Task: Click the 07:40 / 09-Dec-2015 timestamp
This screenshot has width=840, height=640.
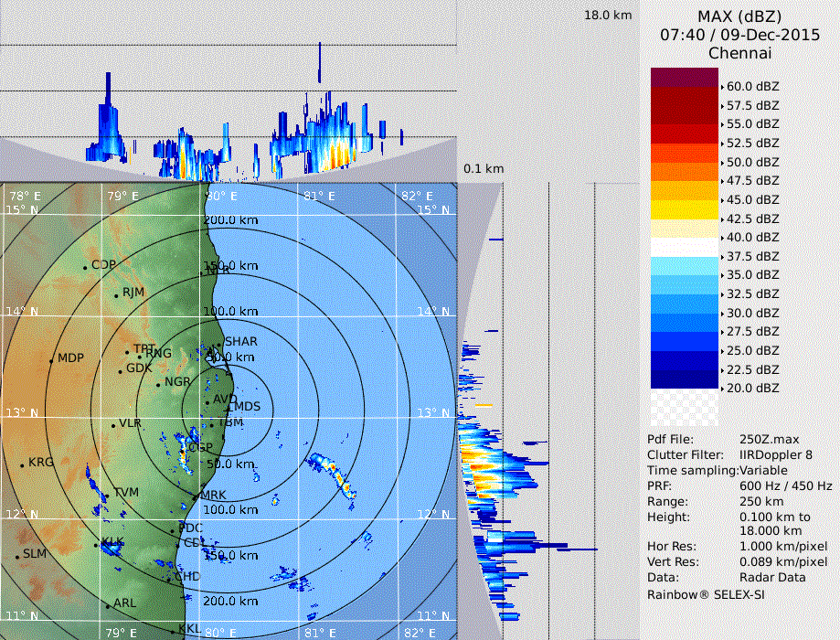Action: tap(739, 35)
